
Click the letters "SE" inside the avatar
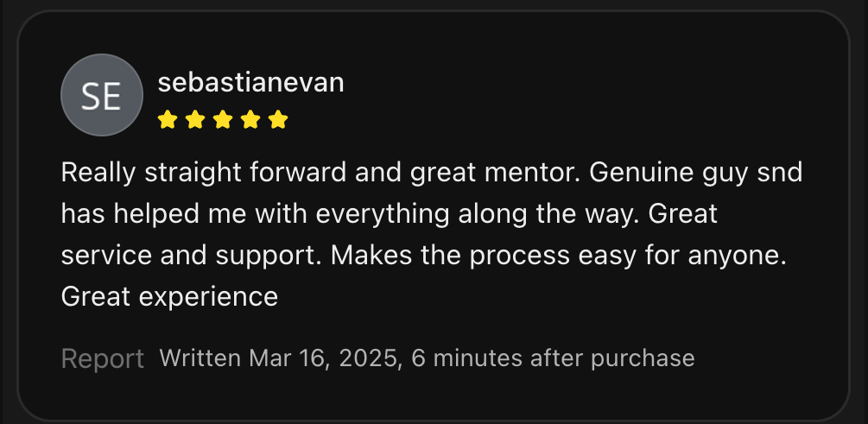(101, 96)
